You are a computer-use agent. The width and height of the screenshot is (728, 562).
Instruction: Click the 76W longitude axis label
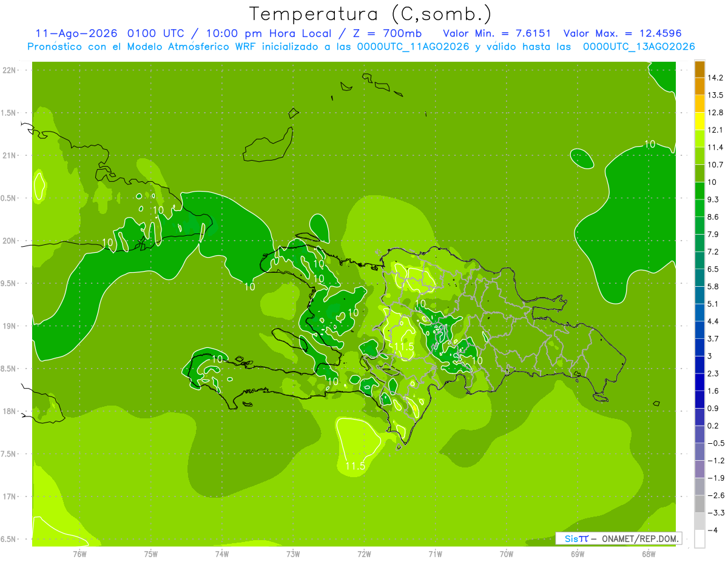(79, 554)
